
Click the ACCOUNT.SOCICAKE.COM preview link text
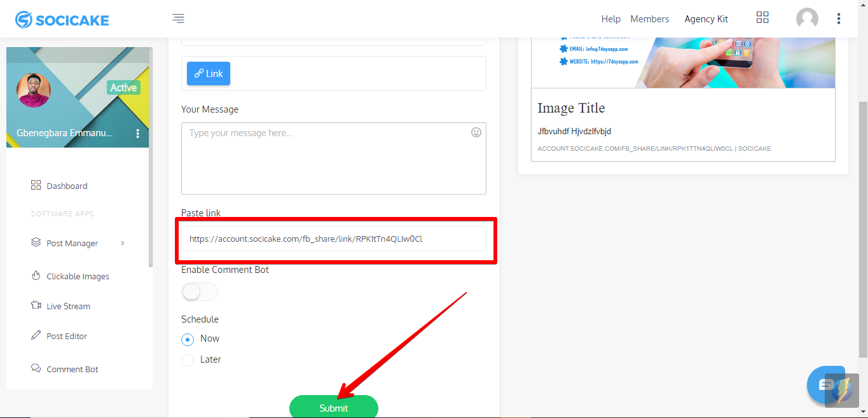coord(654,148)
